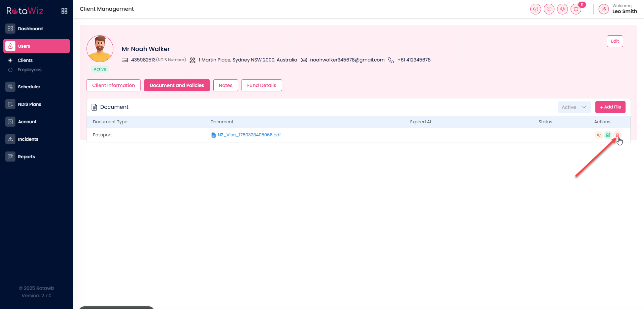644x309 pixels.
Task: Expand the Active status dropdown
Action: click(574, 107)
